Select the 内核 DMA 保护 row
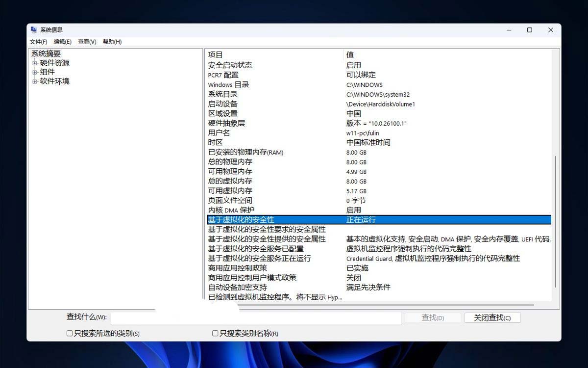Viewport: 588px width, 368px height. point(230,210)
